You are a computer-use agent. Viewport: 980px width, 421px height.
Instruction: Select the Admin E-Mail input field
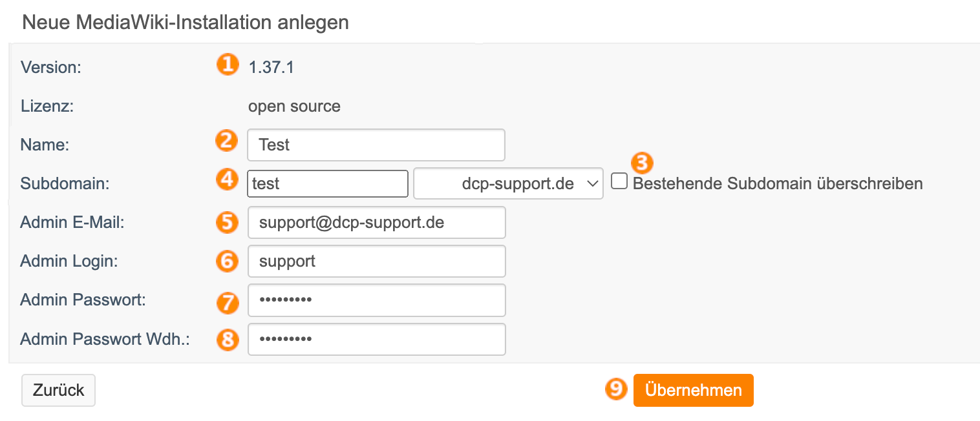pyautogui.click(x=376, y=223)
